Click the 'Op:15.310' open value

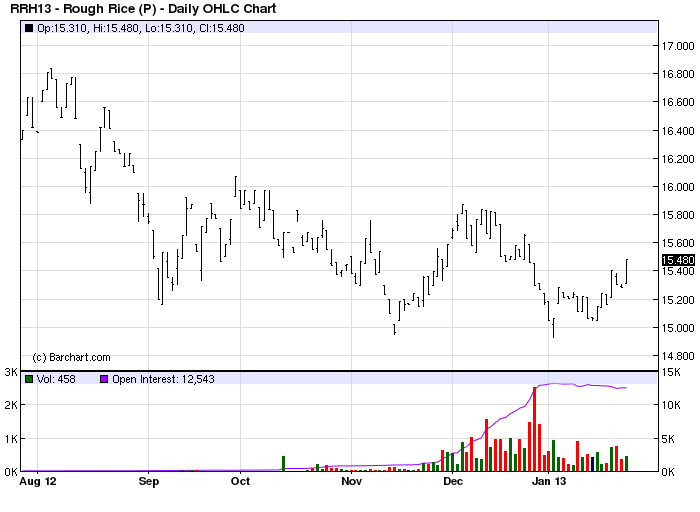pyautogui.click(x=62, y=28)
